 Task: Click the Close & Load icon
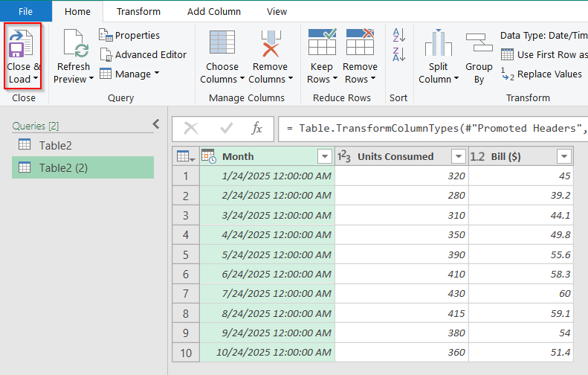(x=21, y=44)
